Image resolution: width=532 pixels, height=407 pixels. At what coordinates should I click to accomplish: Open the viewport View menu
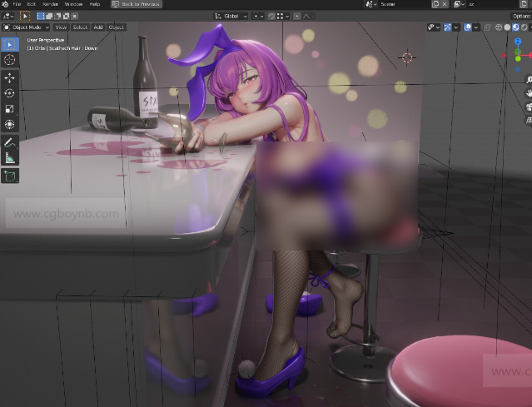(x=61, y=27)
